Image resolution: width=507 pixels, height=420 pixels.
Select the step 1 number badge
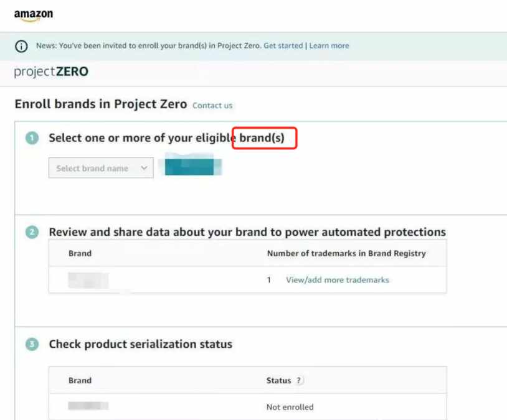pyautogui.click(x=32, y=138)
